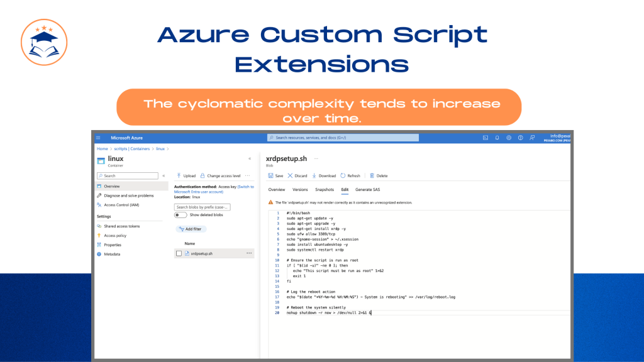This screenshot has height=362, width=644.
Task: Open the notifications bell icon
Action: click(x=497, y=138)
